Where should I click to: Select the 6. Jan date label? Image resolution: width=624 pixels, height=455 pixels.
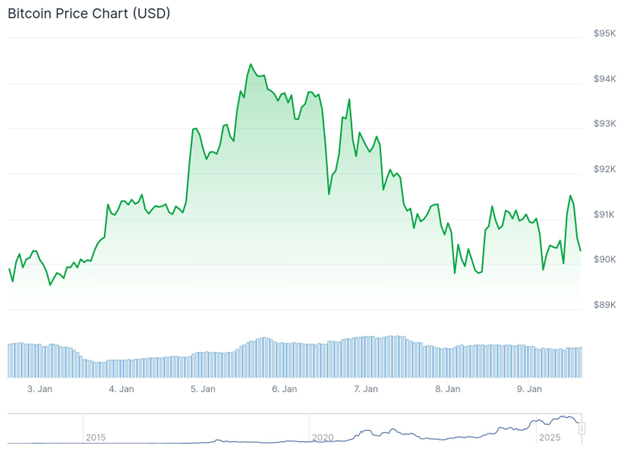tap(284, 388)
